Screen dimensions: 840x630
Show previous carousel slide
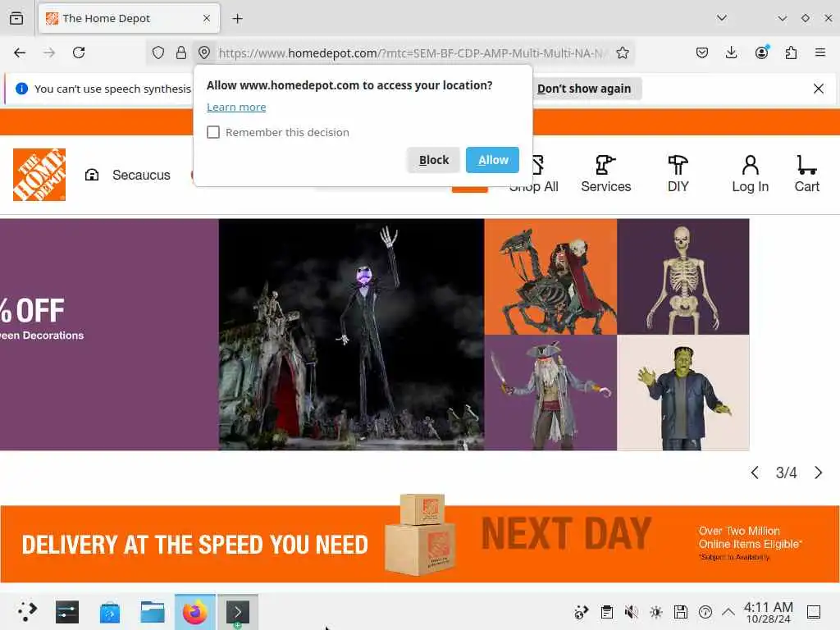click(755, 472)
